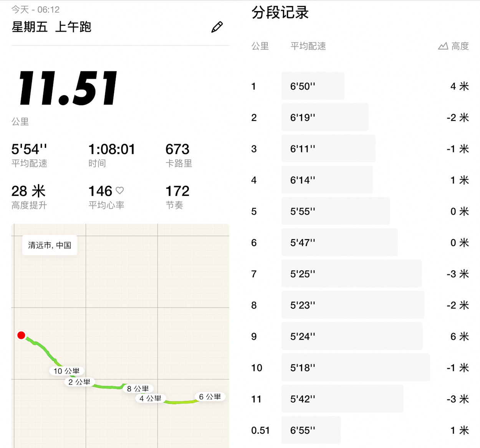
Task: Tap the 清远市, 中国 location label
Action: (x=50, y=245)
